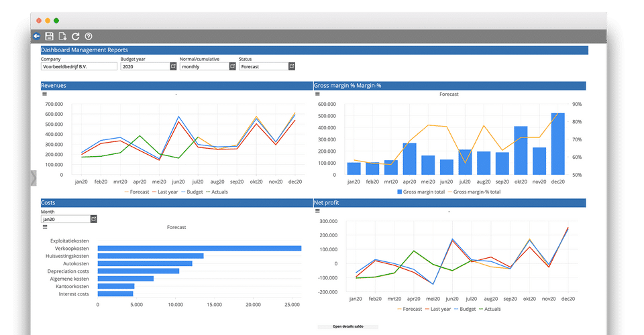Click the jan20 gross margin bar
The height and width of the screenshot is (335, 644).
[x=354, y=169]
